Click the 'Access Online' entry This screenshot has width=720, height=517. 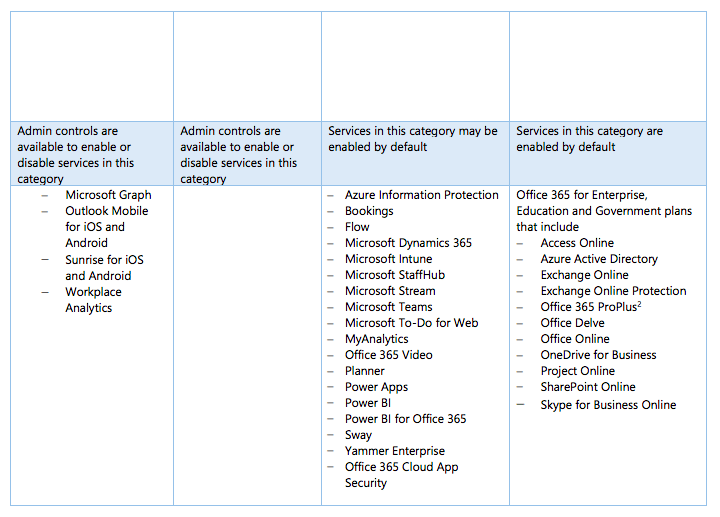pyautogui.click(x=577, y=243)
